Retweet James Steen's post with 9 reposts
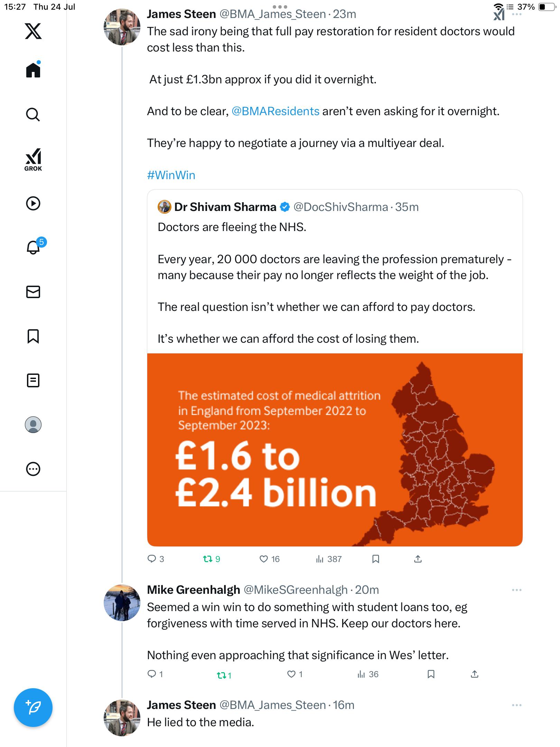 pos(212,559)
